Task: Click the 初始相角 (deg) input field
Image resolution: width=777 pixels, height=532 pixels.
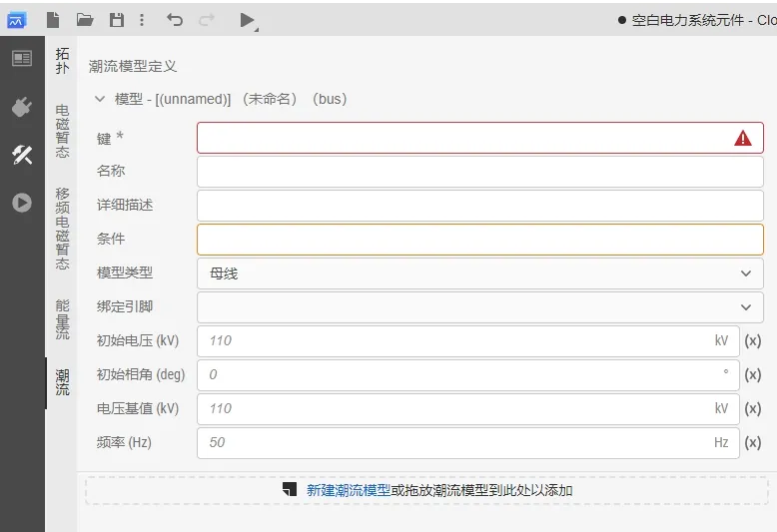Action: (468, 375)
